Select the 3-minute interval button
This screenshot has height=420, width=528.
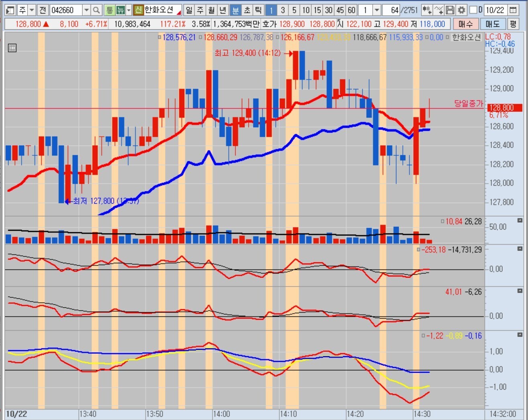283,10
